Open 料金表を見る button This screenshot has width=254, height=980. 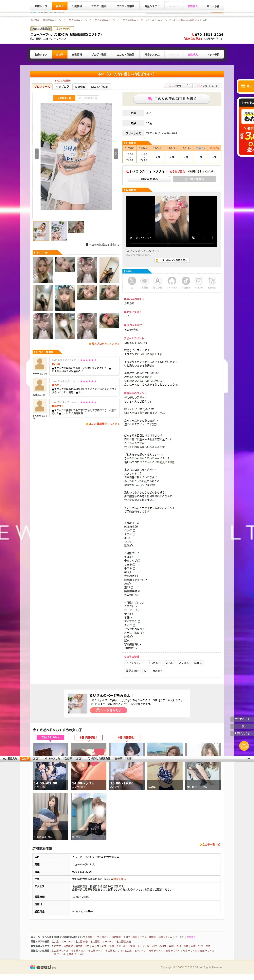149,179
